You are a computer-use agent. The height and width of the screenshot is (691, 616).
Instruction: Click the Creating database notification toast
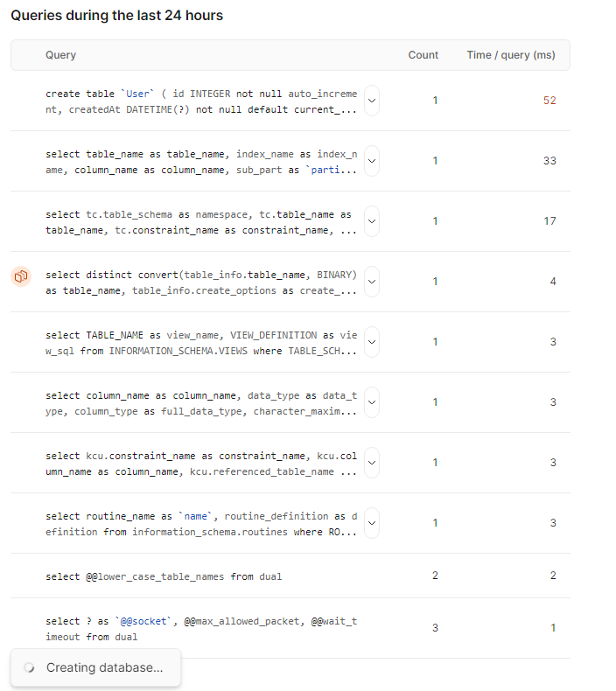click(95, 667)
